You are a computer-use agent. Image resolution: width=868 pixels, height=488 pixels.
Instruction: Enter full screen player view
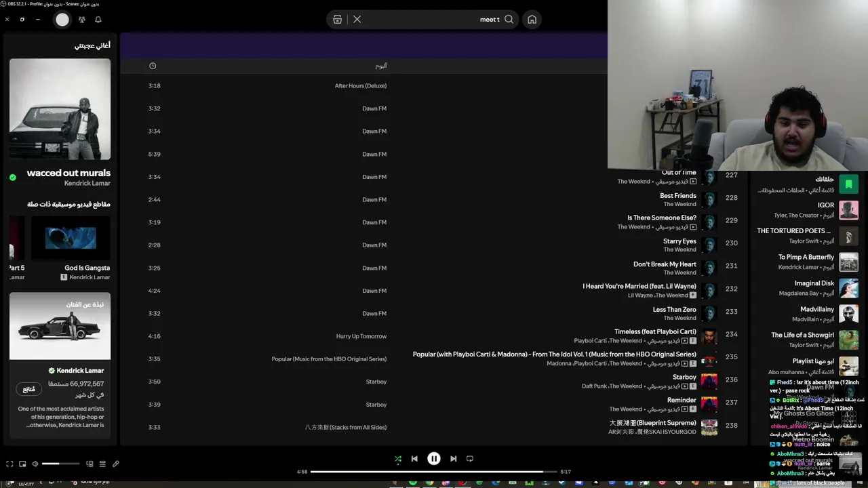tap(9, 464)
